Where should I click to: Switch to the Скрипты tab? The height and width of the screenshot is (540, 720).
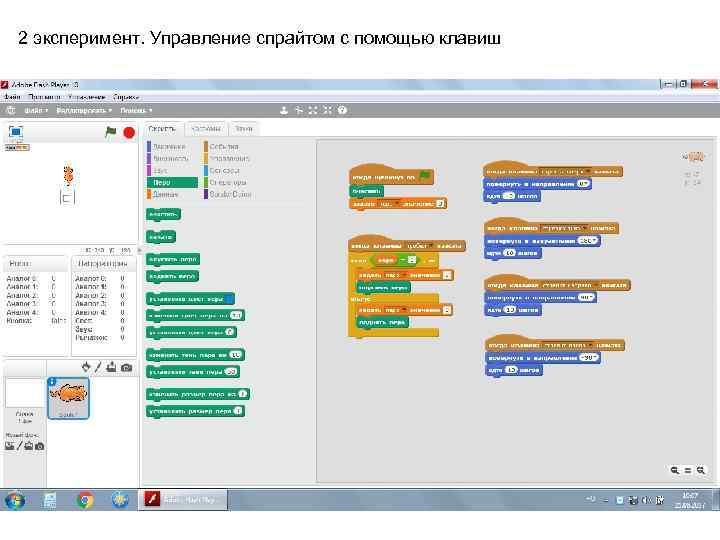[x=163, y=129]
